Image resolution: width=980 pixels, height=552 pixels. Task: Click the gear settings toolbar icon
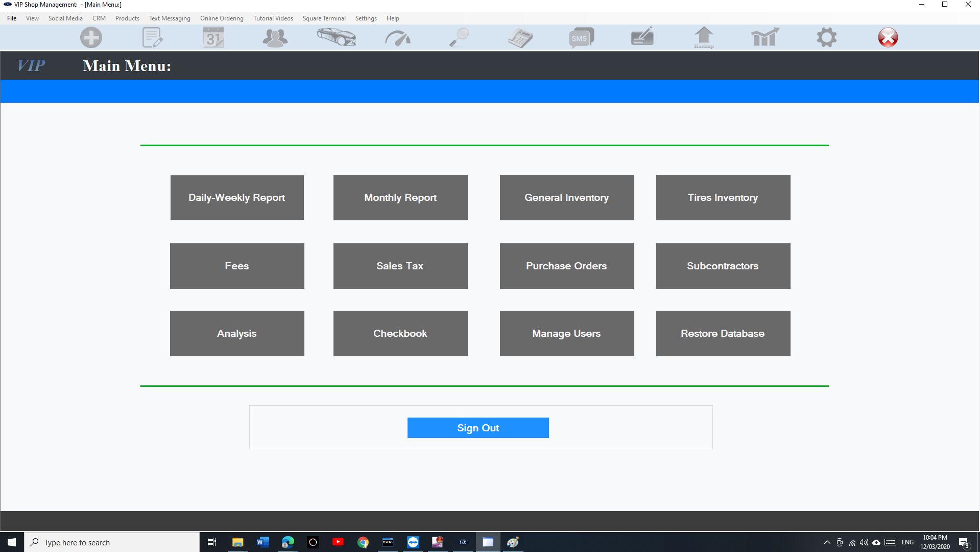coord(826,38)
